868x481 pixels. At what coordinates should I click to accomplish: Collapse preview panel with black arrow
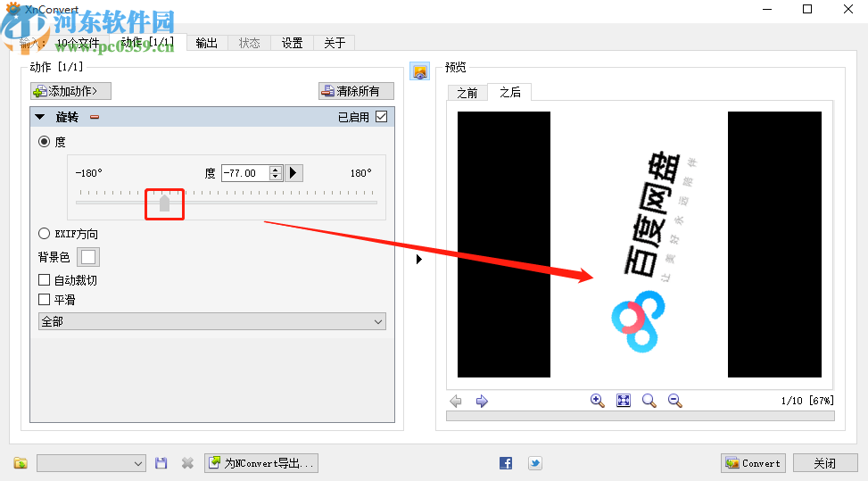419,259
